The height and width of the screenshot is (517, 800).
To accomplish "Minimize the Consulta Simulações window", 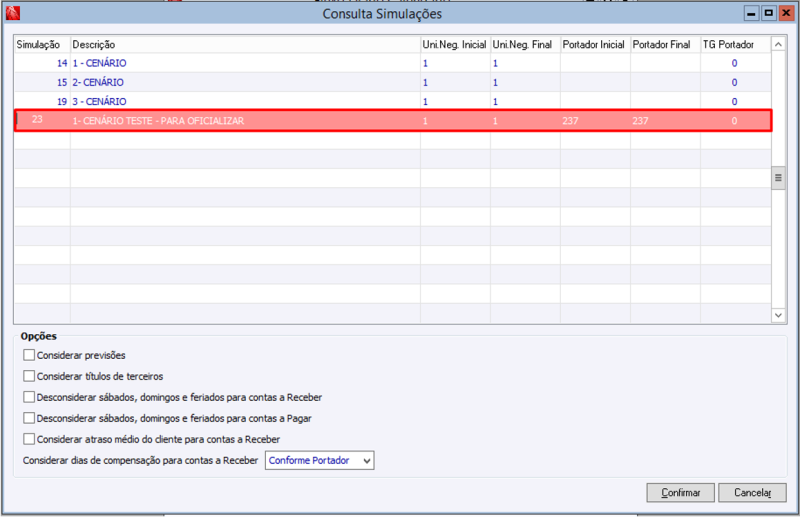I will pyautogui.click(x=751, y=13).
